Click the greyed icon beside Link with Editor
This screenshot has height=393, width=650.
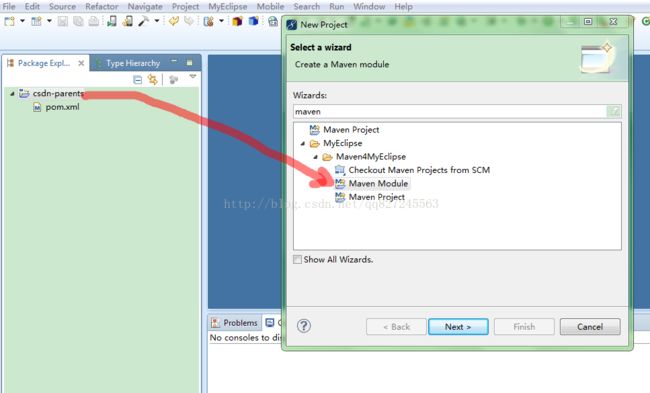coord(174,80)
